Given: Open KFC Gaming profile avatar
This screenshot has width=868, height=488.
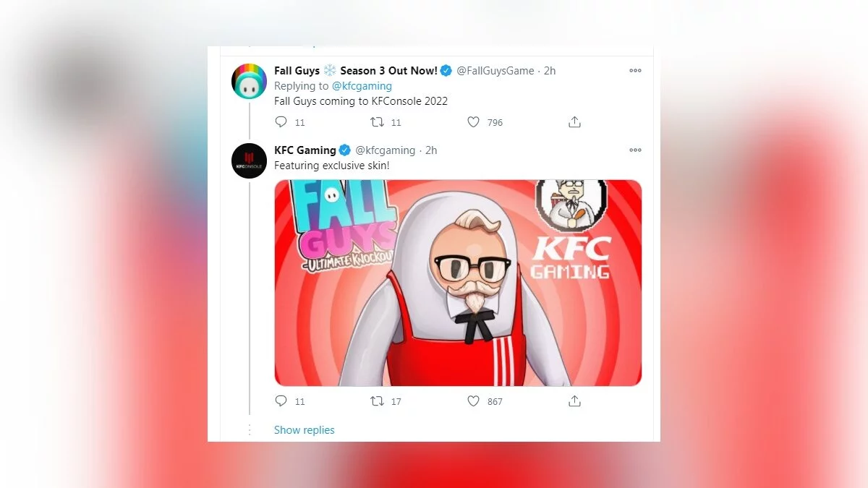Looking at the screenshot, I should coord(249,160).
